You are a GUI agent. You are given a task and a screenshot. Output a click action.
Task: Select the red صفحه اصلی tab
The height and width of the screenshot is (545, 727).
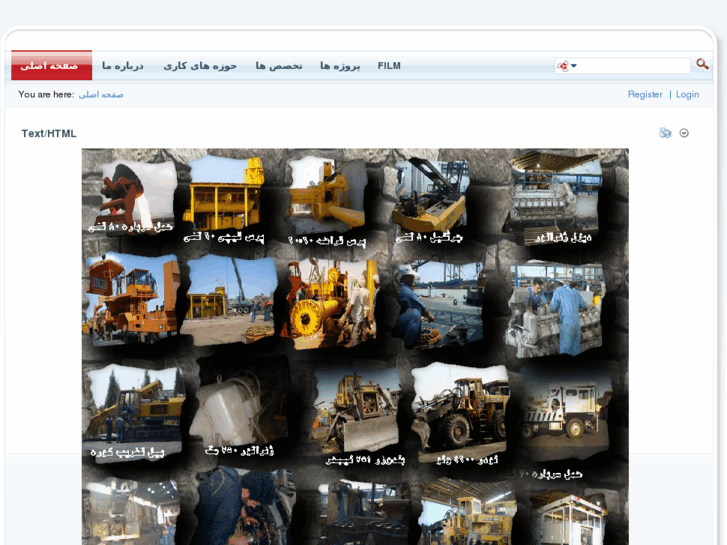point(51,66)
